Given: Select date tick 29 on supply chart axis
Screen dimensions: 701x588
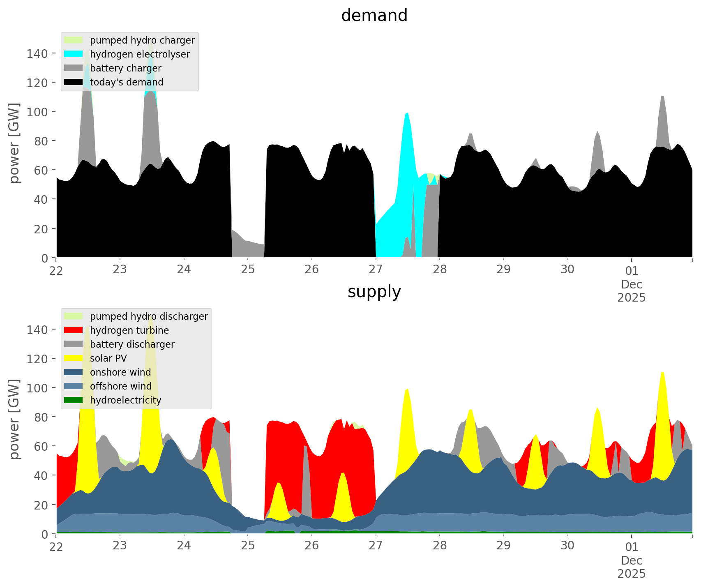Looking at the screenshot, I should pyautogui.click(x=503, y=546).
